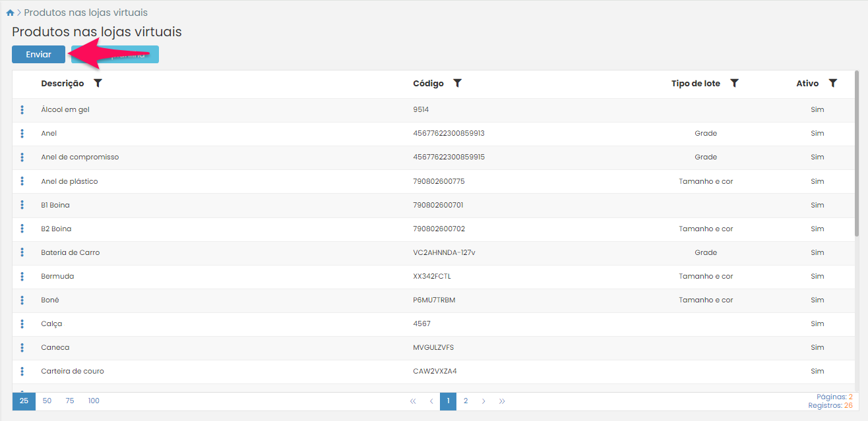The height and width of the screenshot is (421, 868).
Task: Click the home icon in breadcrumb
Action: coord(10,13)
